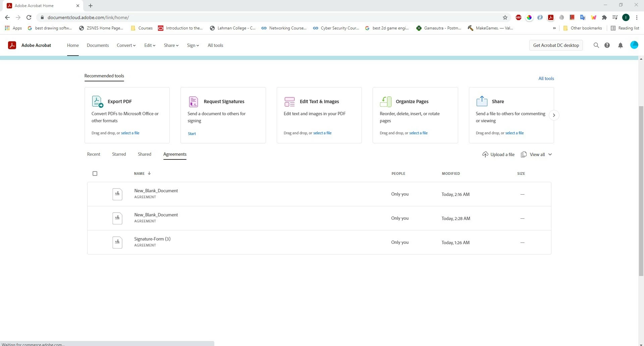Click agreement icon for Signature-Form (3)

pos(117,242)
